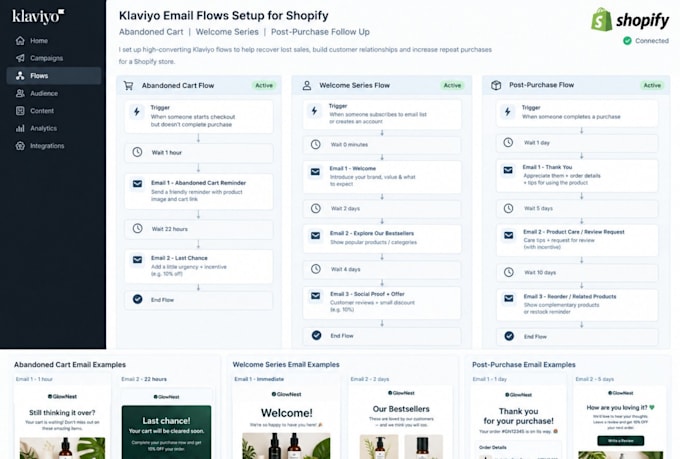Click envelope icon for Explore Our Bestsellers email
680x459 pixels.
tap(315, 236)
